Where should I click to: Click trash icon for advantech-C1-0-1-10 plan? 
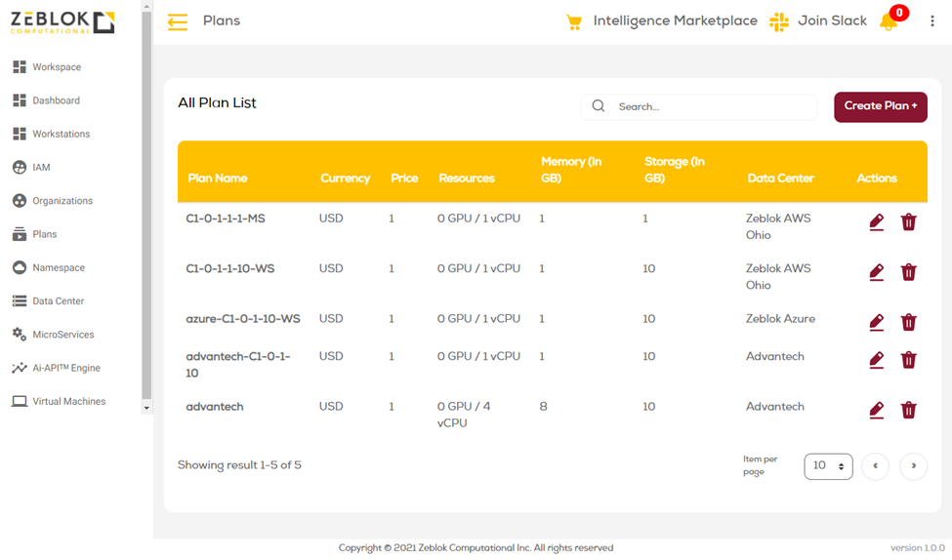point(908,360)
